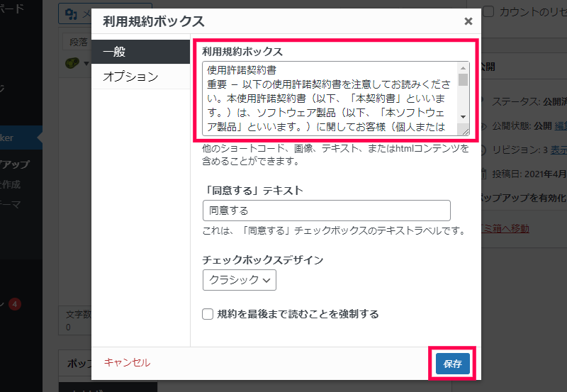
Task: Click the ステータス: 公開済 text
Action: (x=529, y=102)
